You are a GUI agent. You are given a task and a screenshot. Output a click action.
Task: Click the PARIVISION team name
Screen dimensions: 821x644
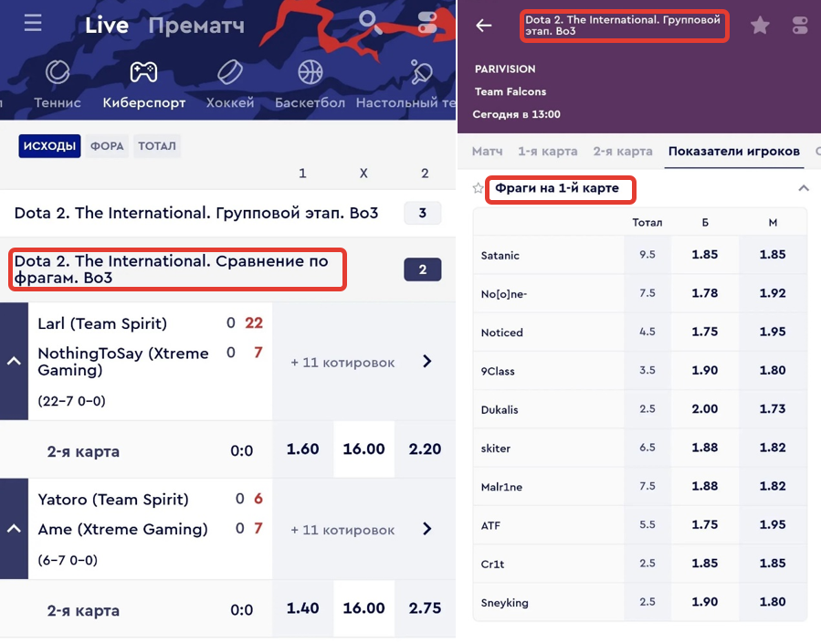[x=505, y=69]
